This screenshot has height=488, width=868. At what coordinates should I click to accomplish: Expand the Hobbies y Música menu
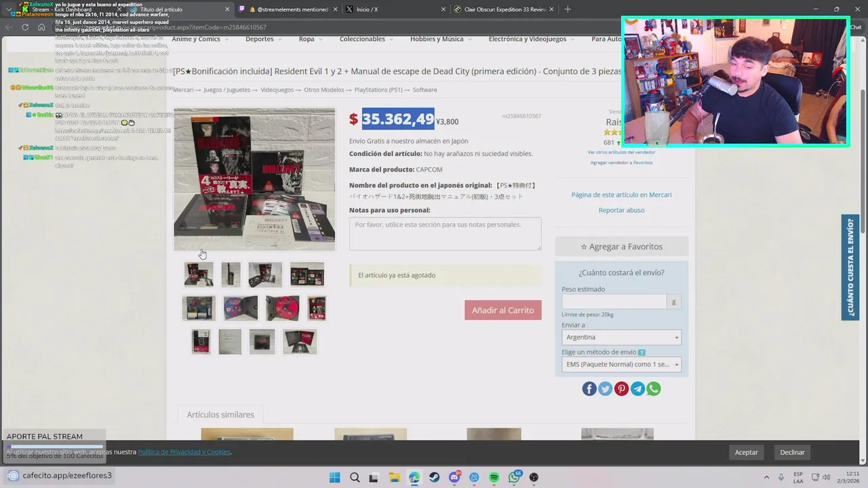click(441, 39)
